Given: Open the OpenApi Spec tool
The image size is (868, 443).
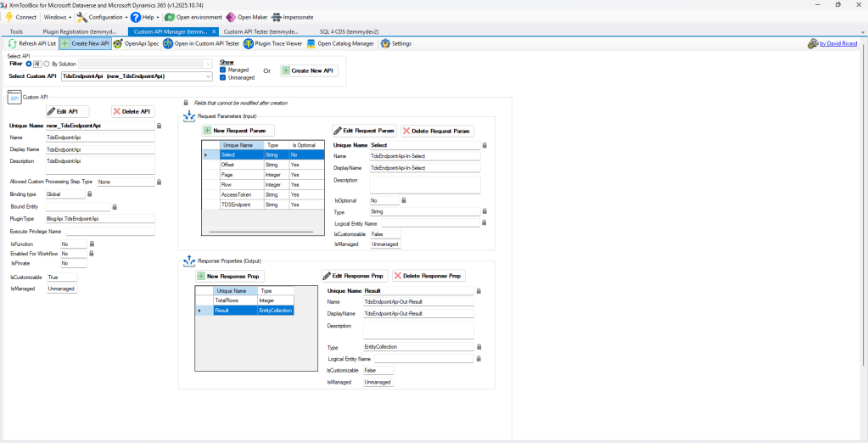Looking at the screenshot, I should (x=136, y=43).
